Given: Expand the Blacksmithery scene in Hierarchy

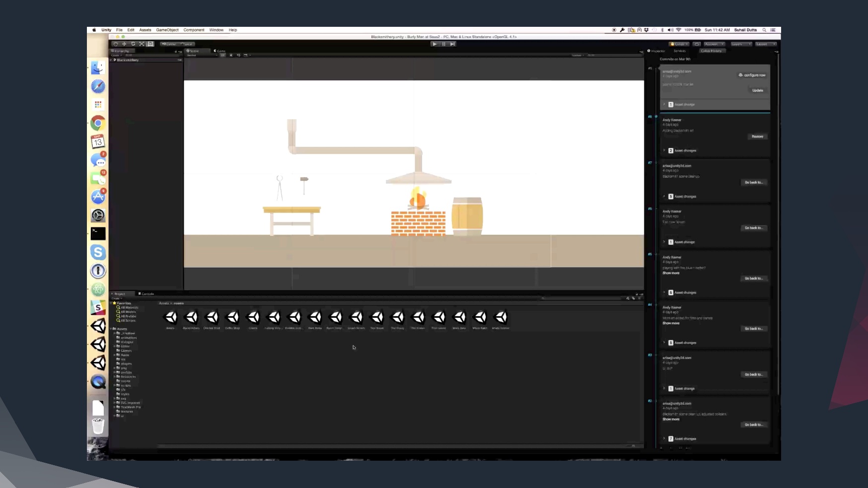Looking at the screenshot, I should [111, 60].
